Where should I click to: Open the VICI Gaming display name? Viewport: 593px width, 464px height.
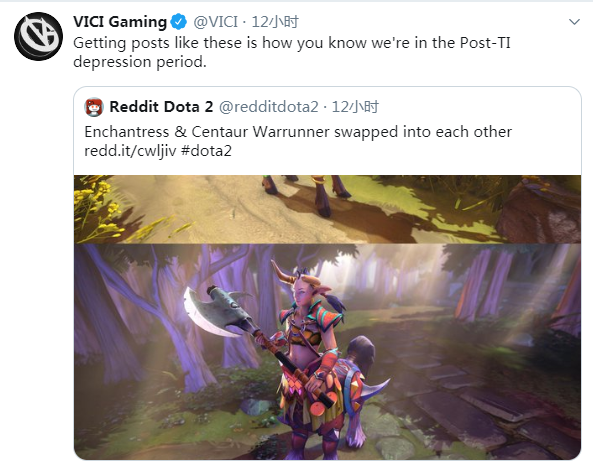coord(120,22)
